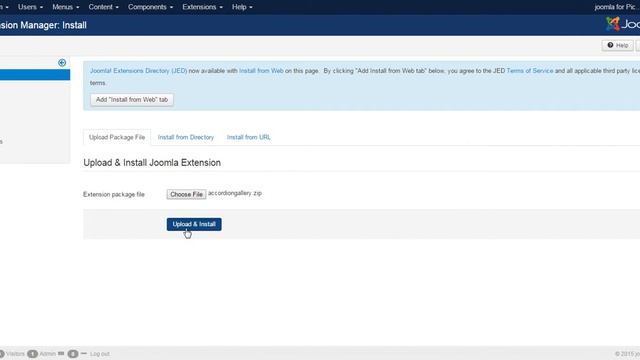Select the highlighted blue sidebar item
This screenshot has height=360, width=640.
point(35,75)
